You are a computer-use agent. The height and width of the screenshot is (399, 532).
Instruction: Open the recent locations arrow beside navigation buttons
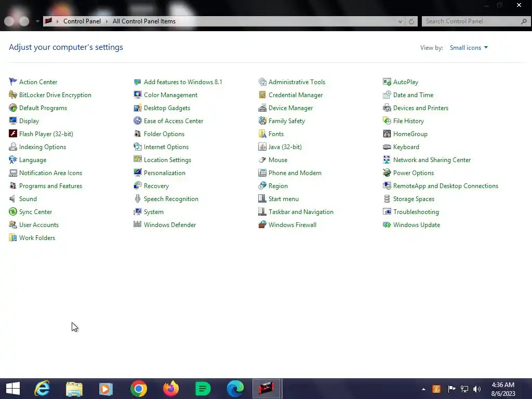pyautogui.click(x=37, y=21)
